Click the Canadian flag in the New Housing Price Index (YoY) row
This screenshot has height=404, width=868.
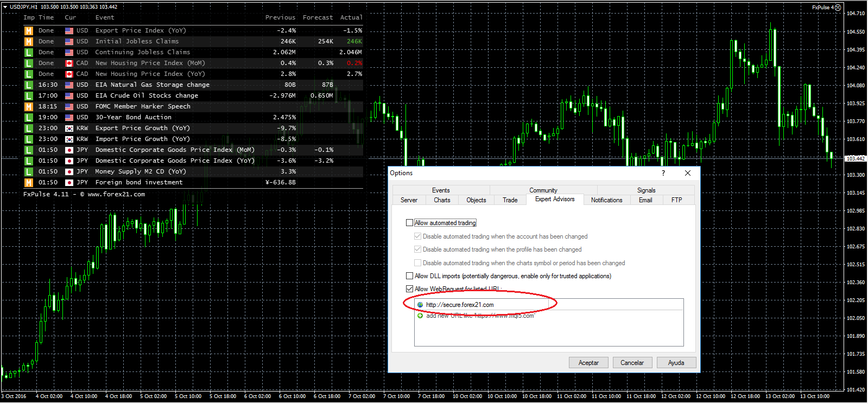(x=69, y=74)
